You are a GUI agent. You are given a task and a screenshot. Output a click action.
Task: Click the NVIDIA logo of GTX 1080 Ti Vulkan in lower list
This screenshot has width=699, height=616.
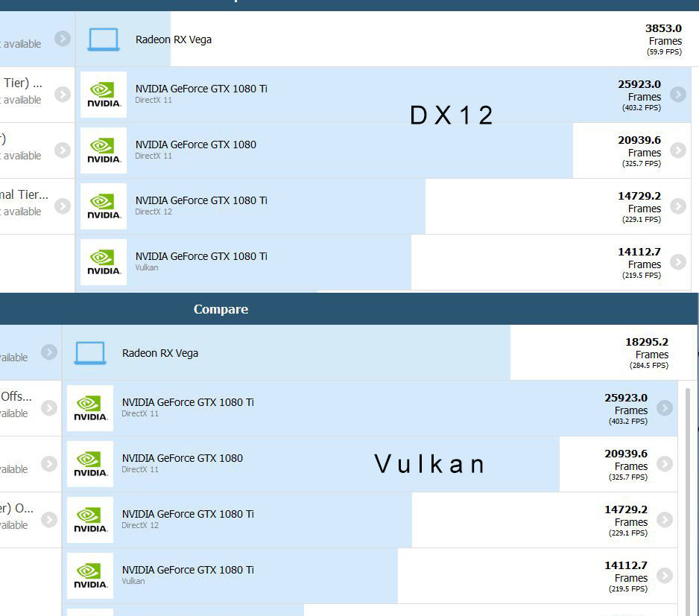pos(90,576)
